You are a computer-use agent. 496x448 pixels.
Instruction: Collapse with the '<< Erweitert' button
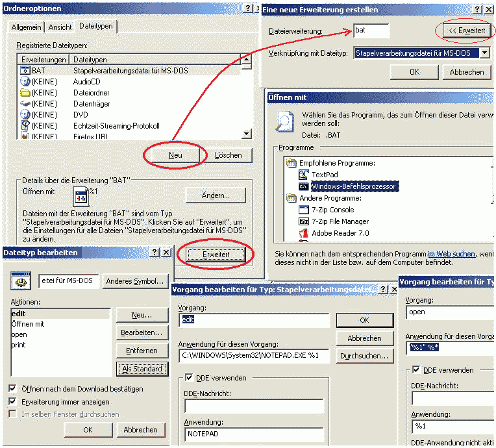(x=464, y=31)
